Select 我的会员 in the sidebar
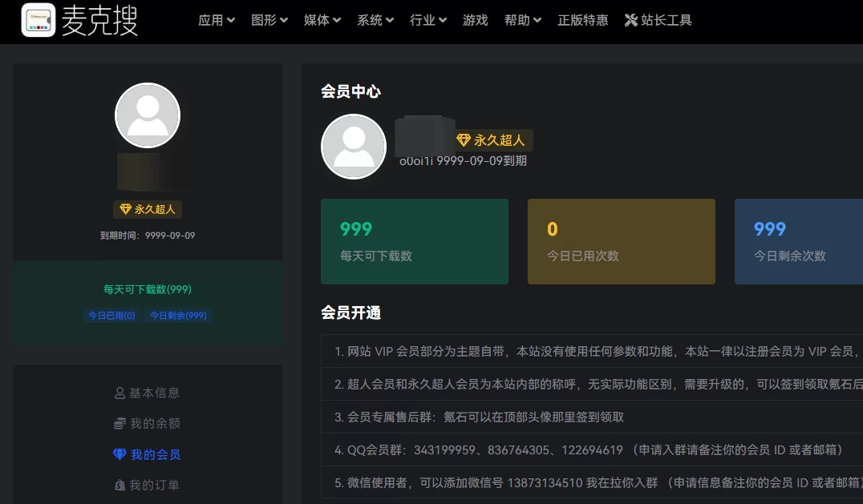The image size is (863, 504). (147, 454)
